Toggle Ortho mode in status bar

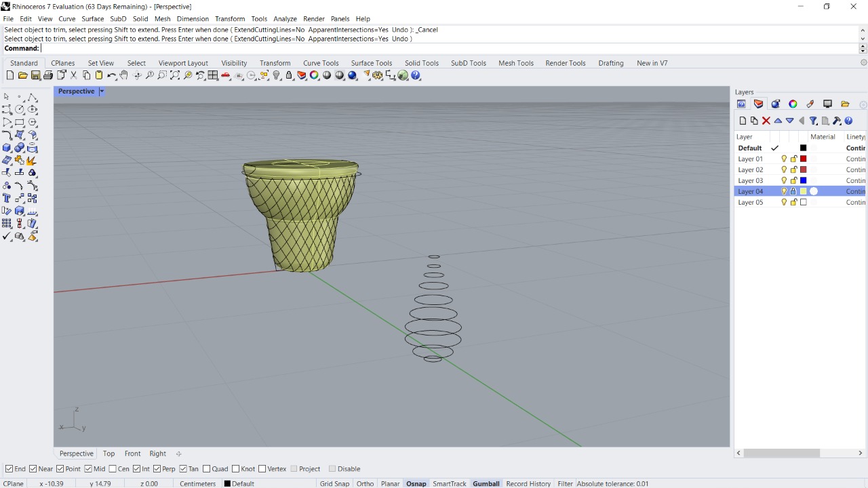365,483
